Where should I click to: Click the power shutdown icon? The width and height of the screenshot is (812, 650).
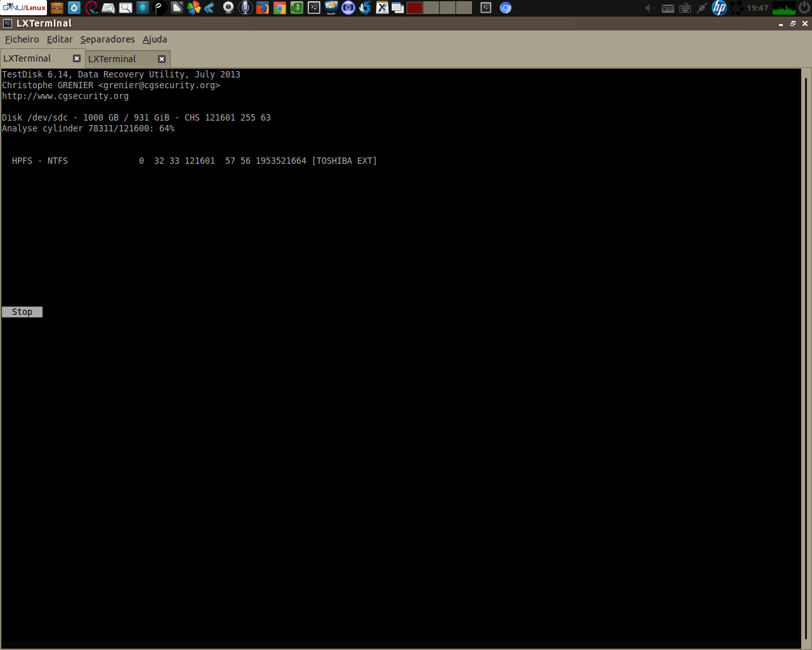[x=804, y=8]
